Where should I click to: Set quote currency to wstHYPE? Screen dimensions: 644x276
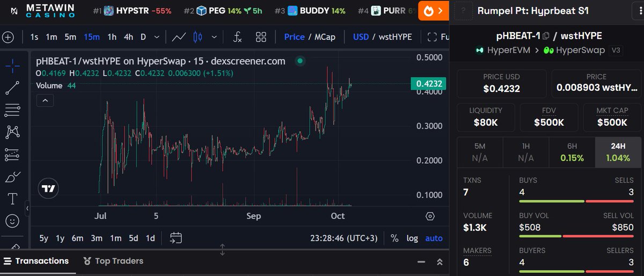click(x=395, y=37)
